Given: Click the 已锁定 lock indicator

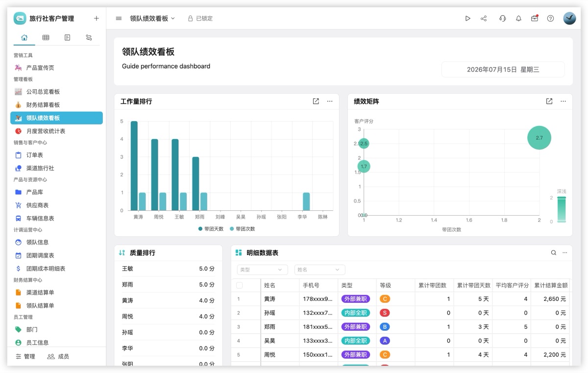Looking at the screenshot, I should tap(200, 18).
